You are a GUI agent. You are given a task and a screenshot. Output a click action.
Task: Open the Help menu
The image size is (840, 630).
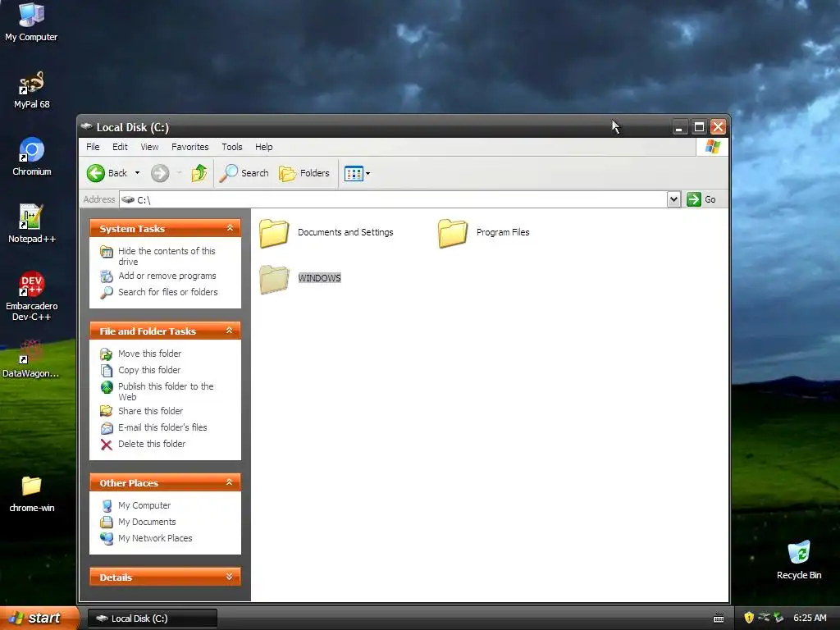point(263,147)
